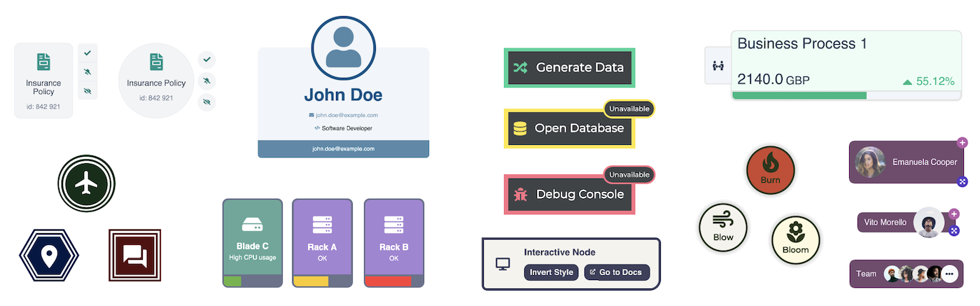The image size is (980, 306).
Task: Click the Go to Docs button
Action: click(x=617, y=272)
